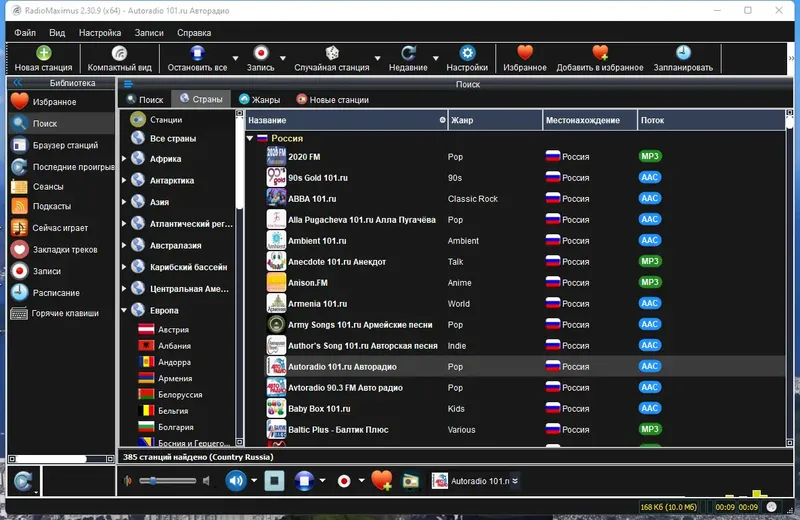Open the Справка menu
This screenshot has height=520, width=800.
tap(194, 33)
